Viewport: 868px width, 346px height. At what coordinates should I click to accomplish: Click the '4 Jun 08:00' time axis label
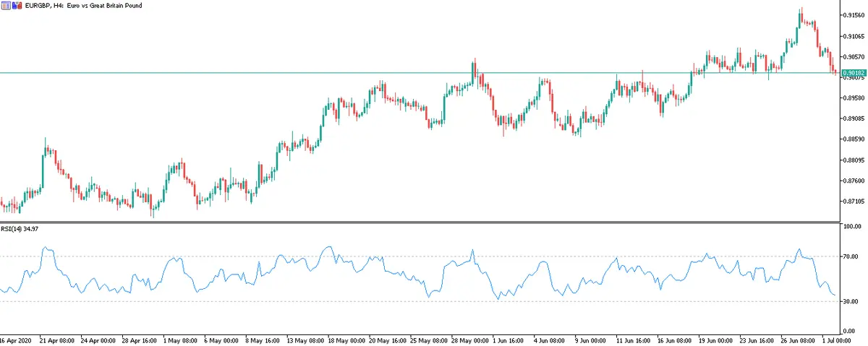point(550,339)
